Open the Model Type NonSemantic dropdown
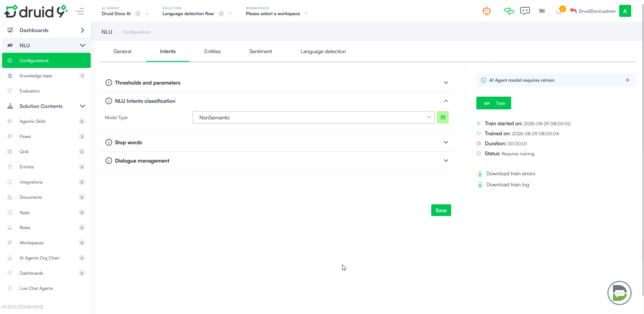Image resolution: width=644 pixels, height=314 pixels. 314,117
